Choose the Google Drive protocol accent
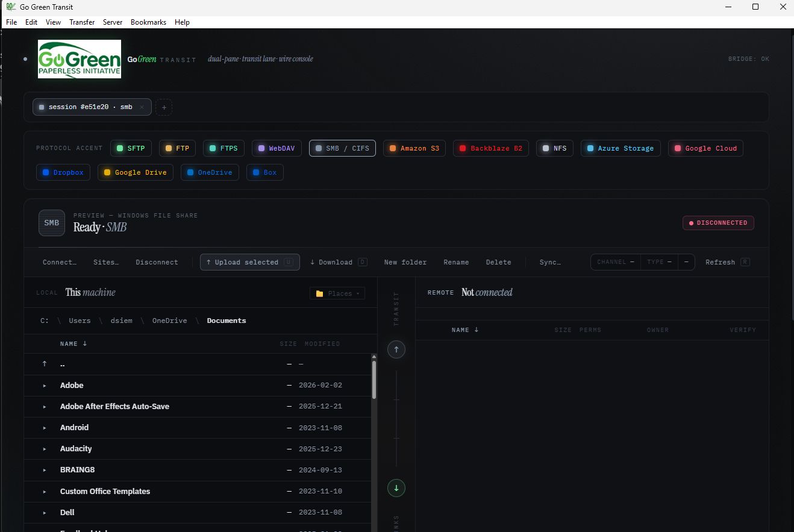 (136, 172)
